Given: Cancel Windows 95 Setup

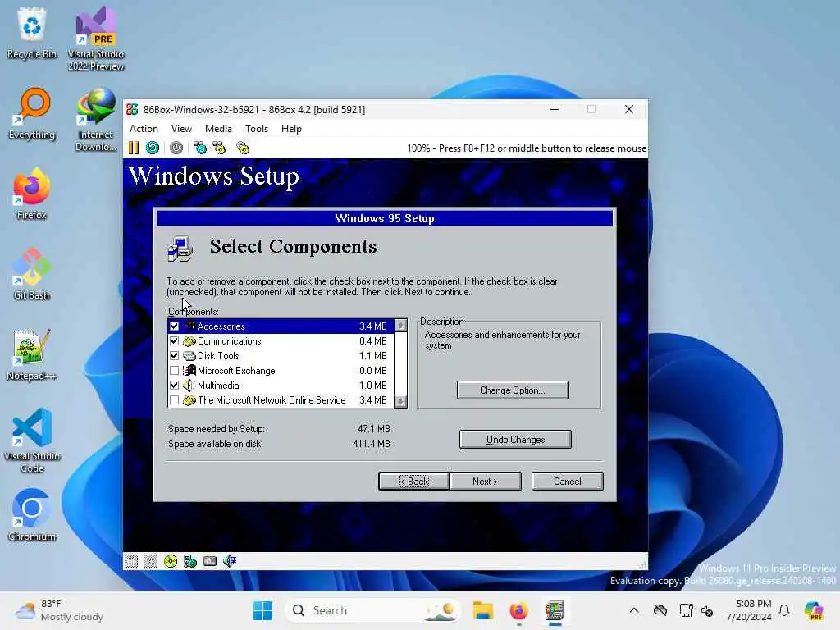Looking at the screenshot, I should [568, 481].
